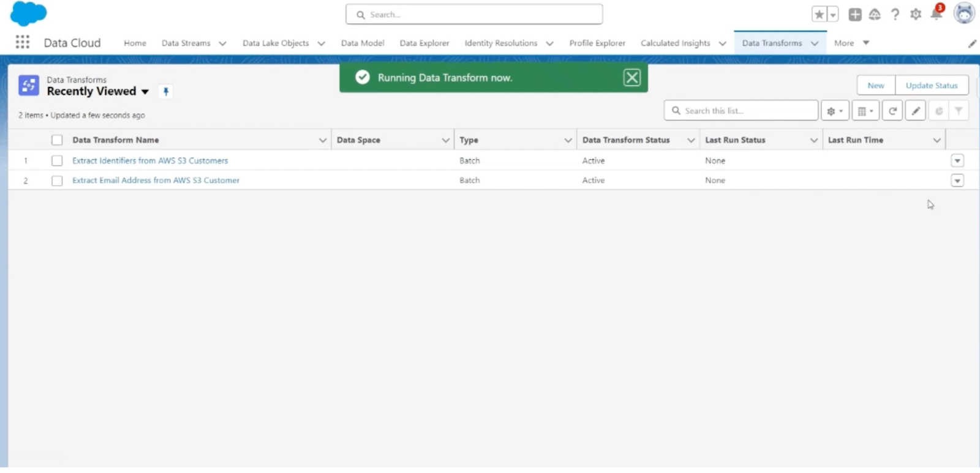The image size is (980, 473).
Task: Open List View Controls gear
Action: [835, 111]
